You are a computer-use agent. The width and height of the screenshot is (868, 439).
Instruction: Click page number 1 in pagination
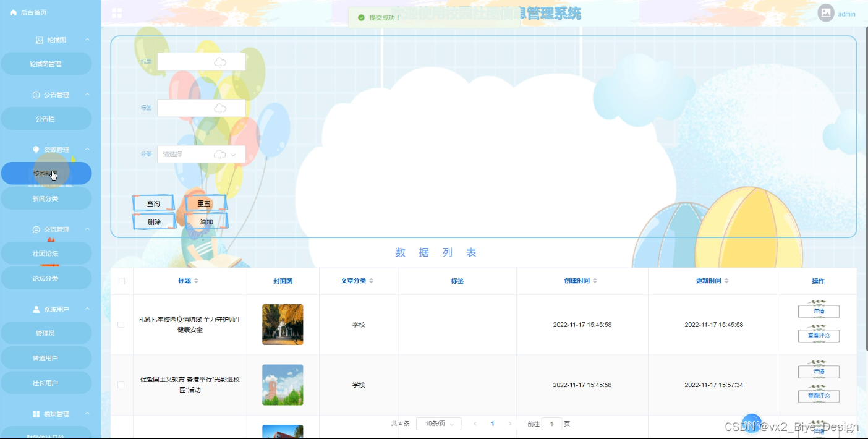coord(493,424)
